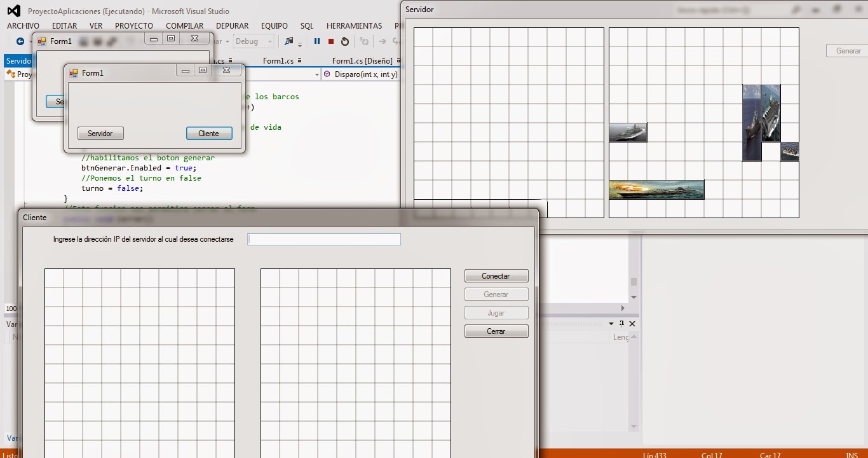The height and width of the screenshot is (458, 868).
Task: Click the Generar button in the Servidor window
Action: [848, 51]
